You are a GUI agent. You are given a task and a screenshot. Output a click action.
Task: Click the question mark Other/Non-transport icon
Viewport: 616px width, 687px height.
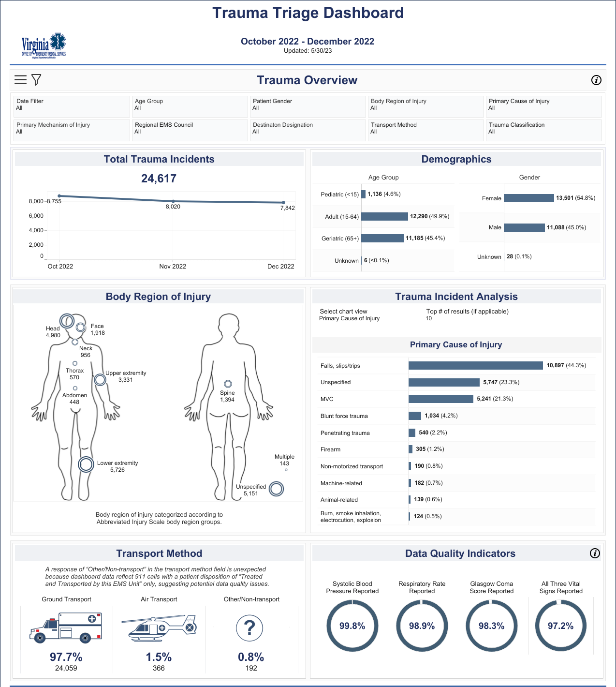pos(249,628)
